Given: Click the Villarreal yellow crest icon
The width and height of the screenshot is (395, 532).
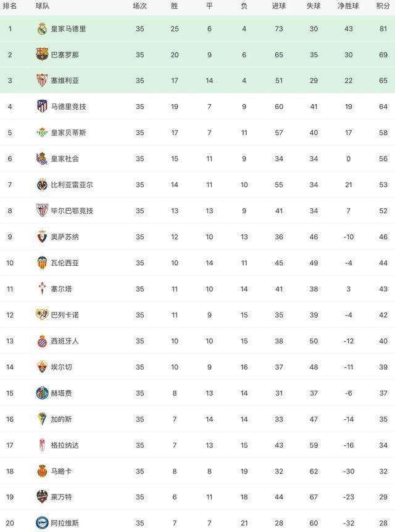Looking at the screenshot, I should click(x=42, y=184).
